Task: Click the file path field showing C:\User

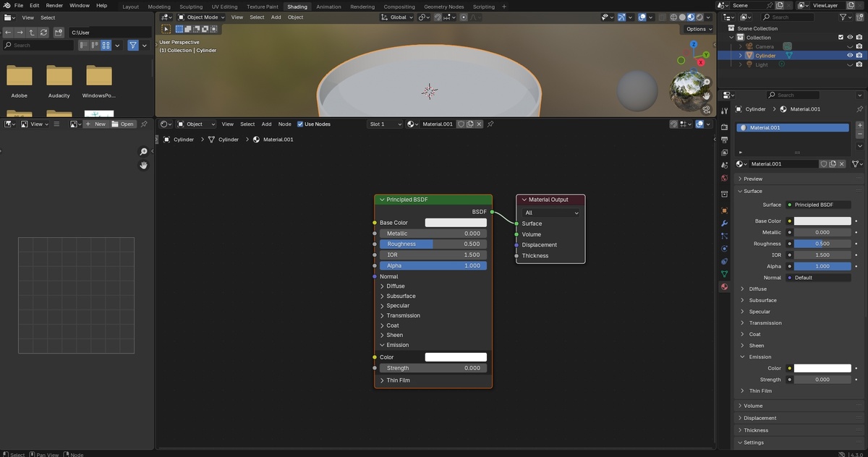Action: (110, 33)
